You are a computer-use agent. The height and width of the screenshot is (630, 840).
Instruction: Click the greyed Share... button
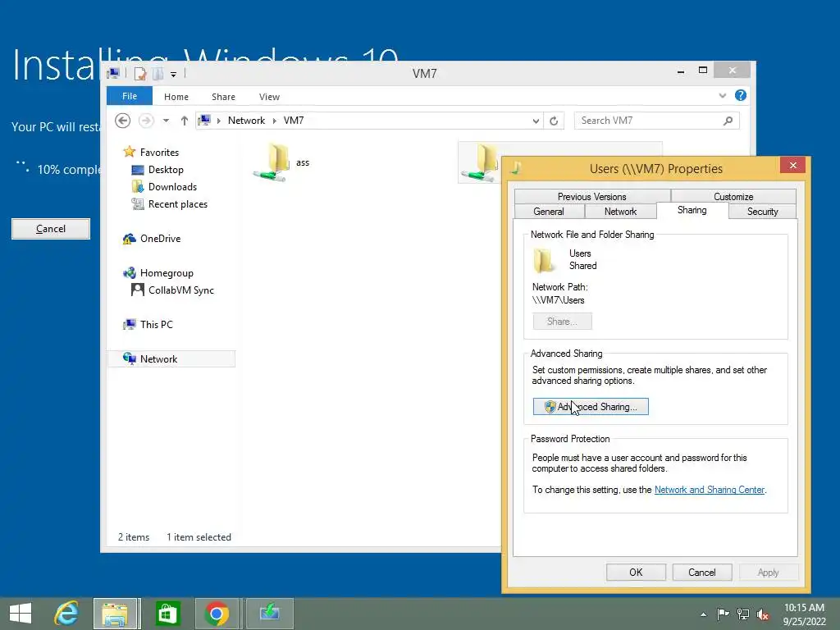[x=562, y=322]
